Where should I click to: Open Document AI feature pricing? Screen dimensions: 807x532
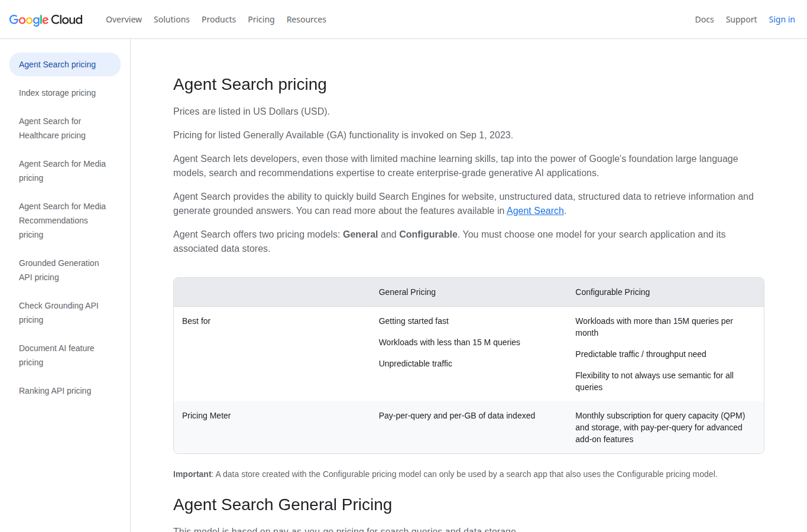point(56,355)
